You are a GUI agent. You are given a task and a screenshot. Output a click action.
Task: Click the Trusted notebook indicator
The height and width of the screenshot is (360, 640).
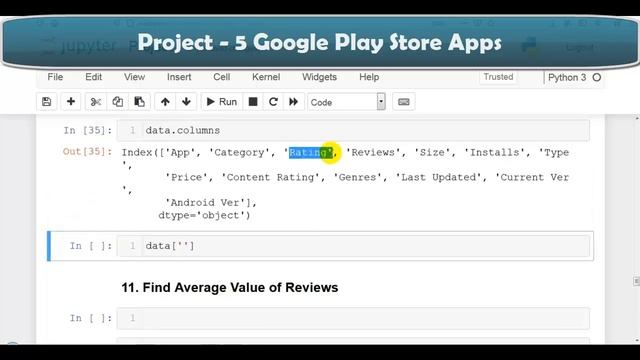click(x=498, y=77)
